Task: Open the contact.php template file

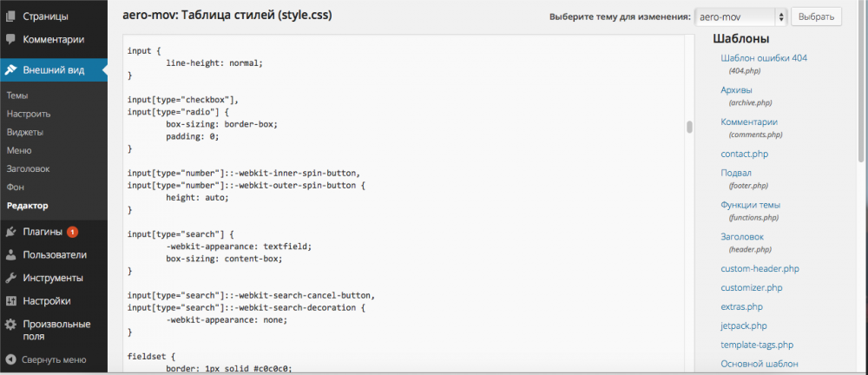Action: click(x=744, y=154)
